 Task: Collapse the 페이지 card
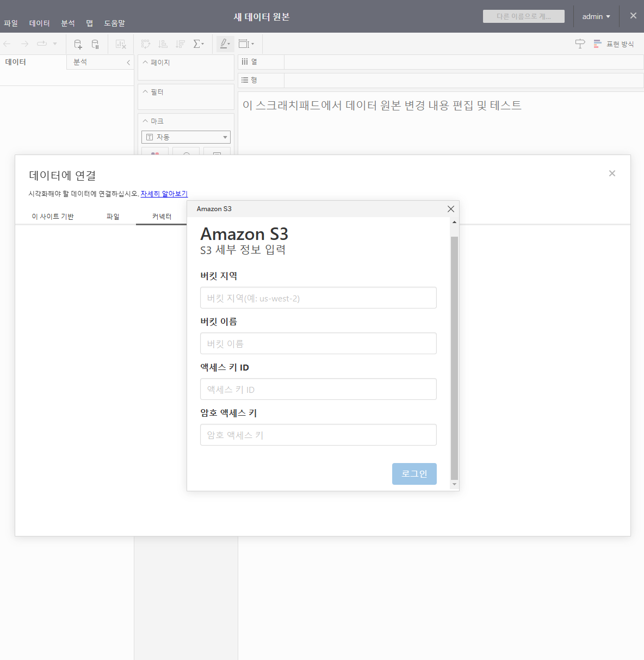[x=145, y=63]
